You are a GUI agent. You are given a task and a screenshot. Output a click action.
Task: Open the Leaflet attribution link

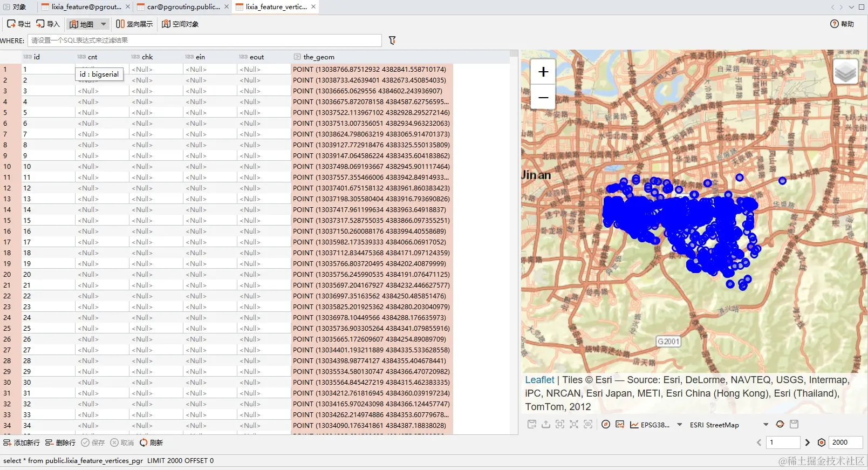[539, 380]
